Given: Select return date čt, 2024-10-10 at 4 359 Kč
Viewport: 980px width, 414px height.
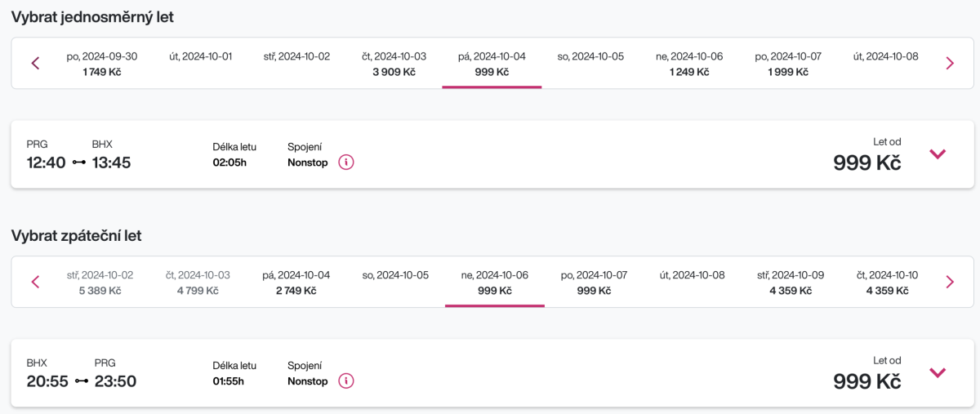Looking at the screenshot, I should [887, 283].
